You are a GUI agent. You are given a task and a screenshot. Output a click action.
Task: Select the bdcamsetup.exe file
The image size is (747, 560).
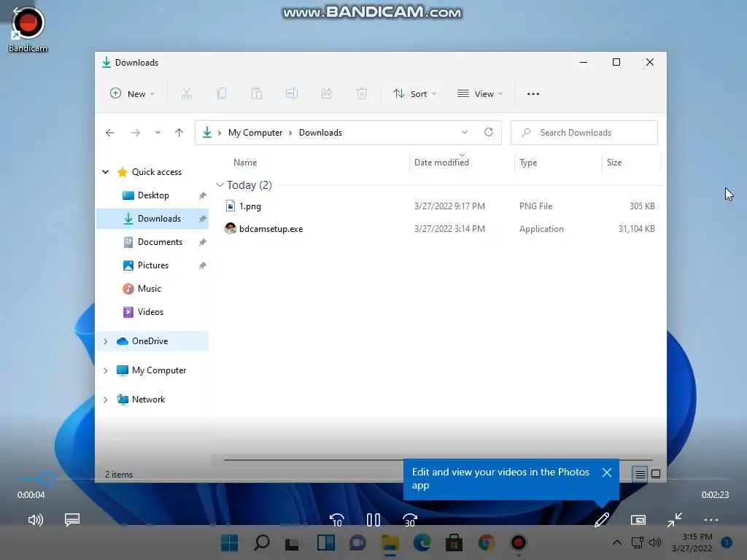pyautogui.click(x=439, y=229)
